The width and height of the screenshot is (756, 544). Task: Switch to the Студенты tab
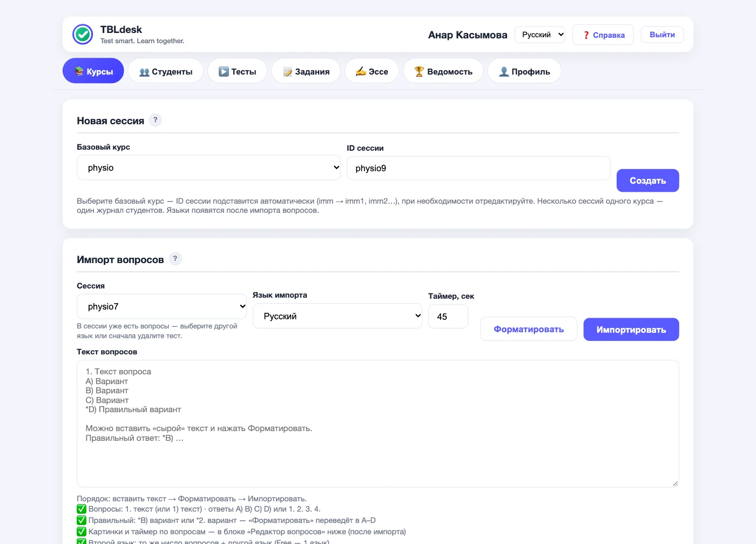point(166,71)
